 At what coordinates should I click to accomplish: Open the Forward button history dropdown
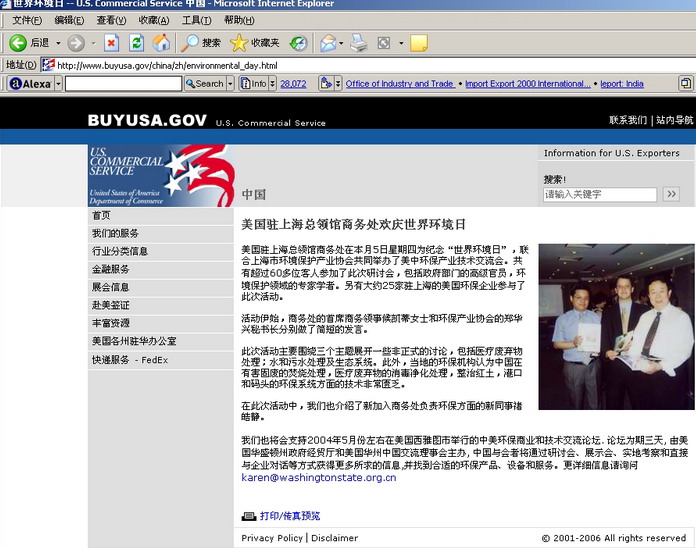pos(94,43)
